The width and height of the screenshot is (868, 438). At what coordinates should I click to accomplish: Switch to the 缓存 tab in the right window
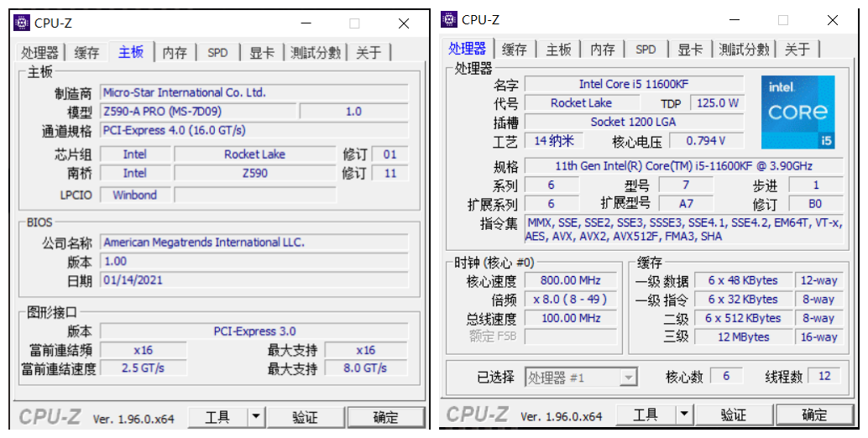515,50
